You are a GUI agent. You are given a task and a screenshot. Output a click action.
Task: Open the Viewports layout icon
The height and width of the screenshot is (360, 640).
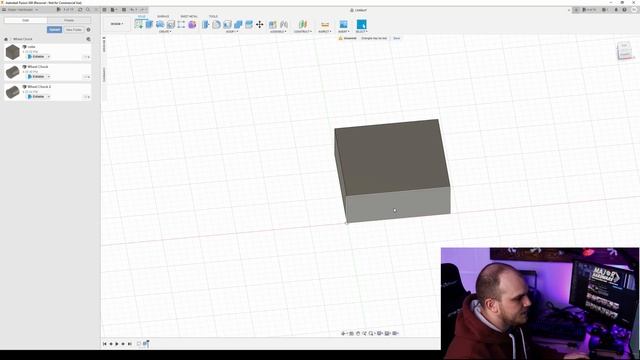click(x=395, y=333)
